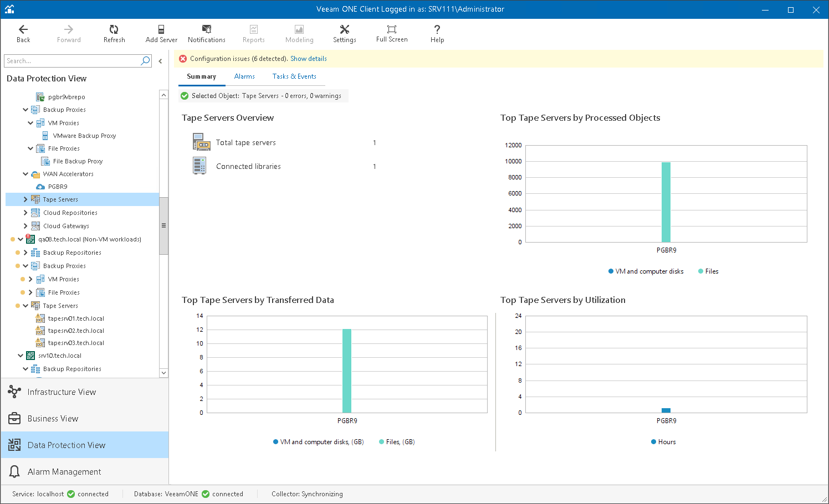Click the qa08.tech.local server icon

30,239
